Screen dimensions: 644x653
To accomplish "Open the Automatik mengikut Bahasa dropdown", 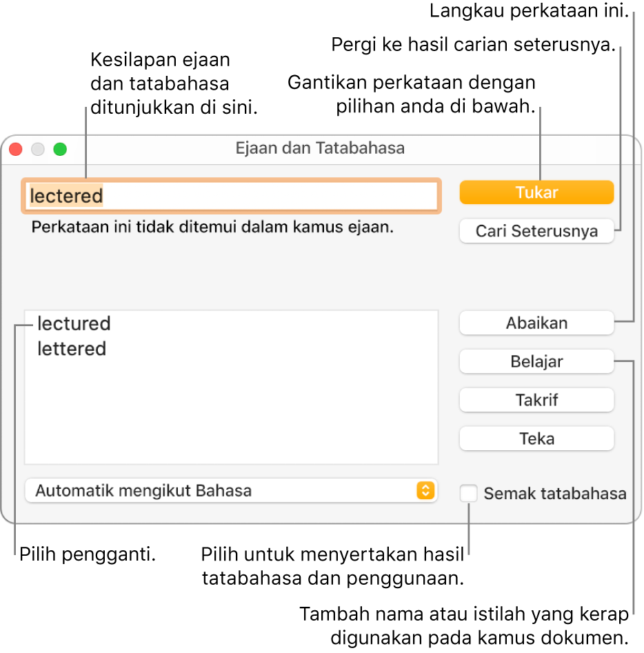I will point(231,491).
